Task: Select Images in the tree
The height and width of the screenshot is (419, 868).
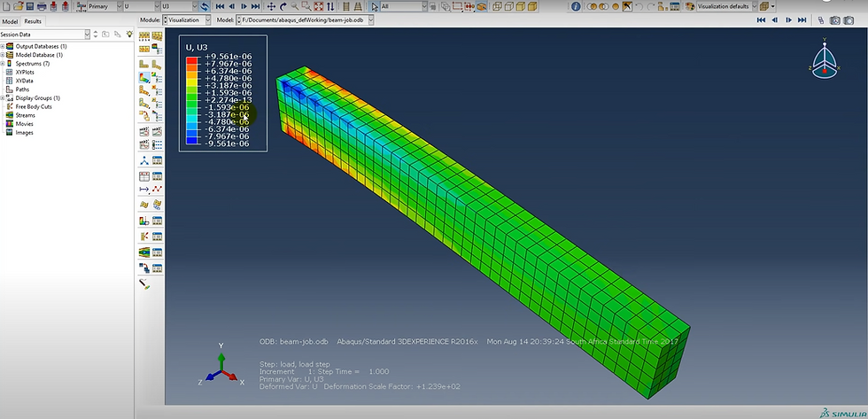Action: tap(24, 132)
